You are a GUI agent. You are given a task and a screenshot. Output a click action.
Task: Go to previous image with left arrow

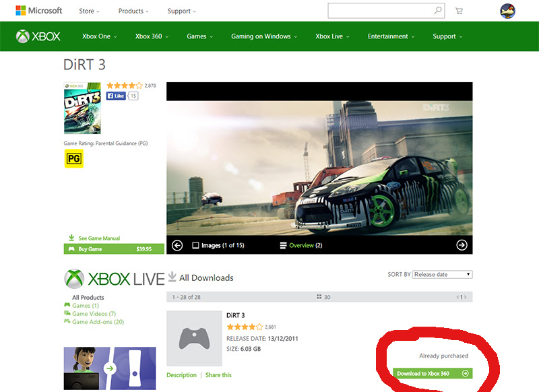pos(177,245)
